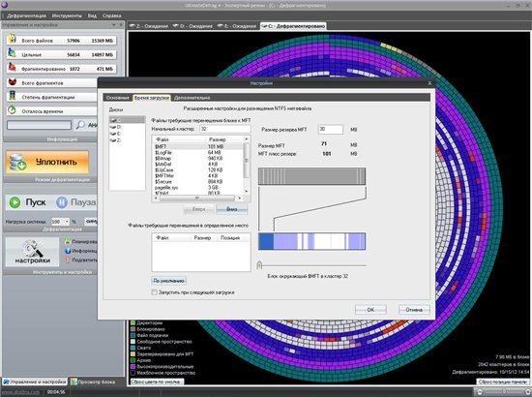532x397 pixels.
Task: Open the Инструменты menu
Action: [67, 15]
